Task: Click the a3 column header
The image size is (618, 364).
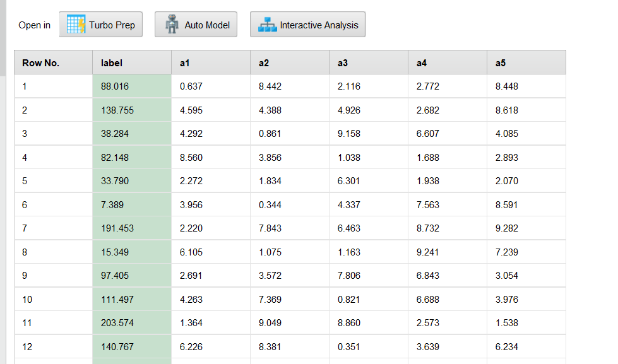Action: pos(369,62)
